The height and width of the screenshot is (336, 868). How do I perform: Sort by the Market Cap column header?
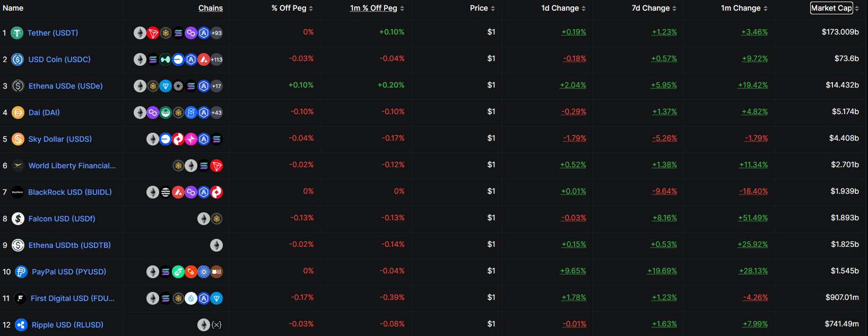(831, 8)
